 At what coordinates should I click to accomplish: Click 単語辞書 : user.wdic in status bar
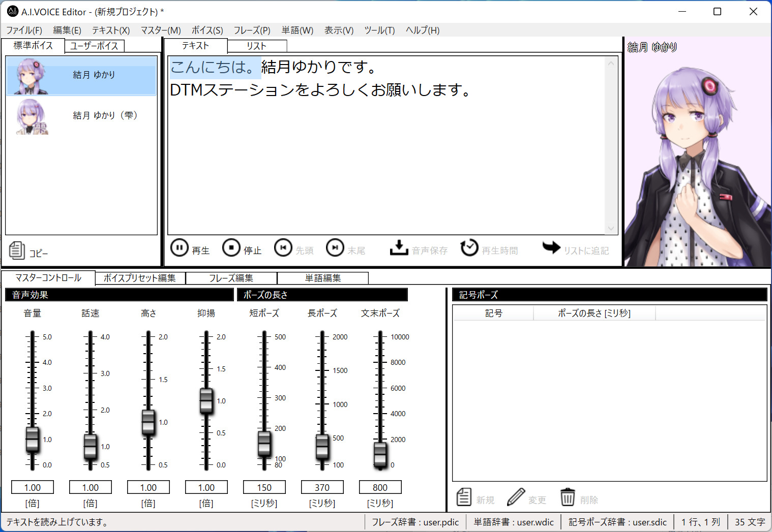tap(514, 522)
